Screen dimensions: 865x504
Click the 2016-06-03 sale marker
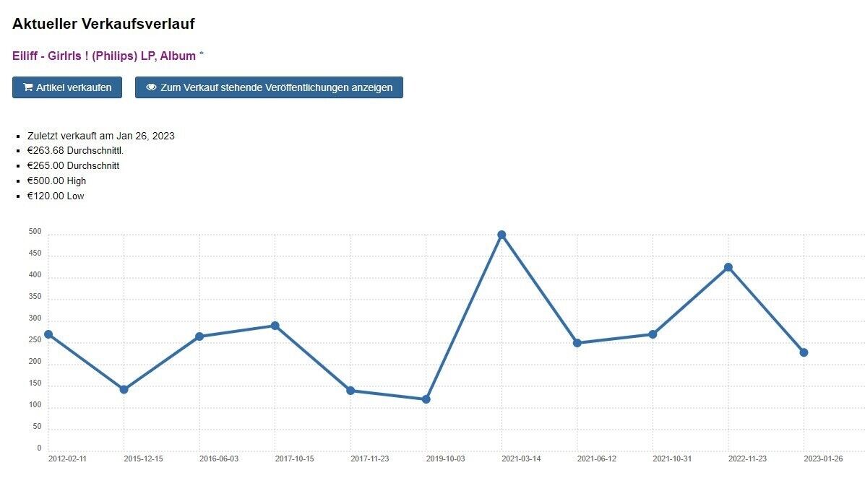(x=199, y=336)
